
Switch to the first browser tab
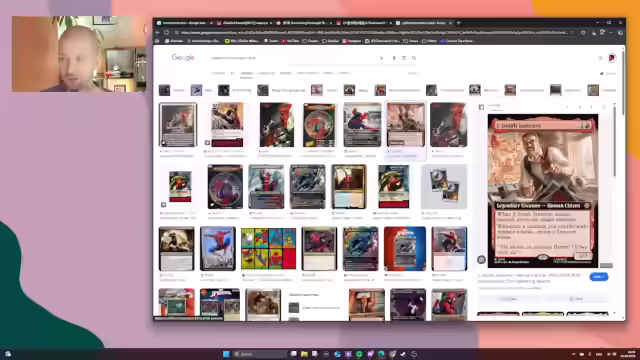tap(184, 23)
